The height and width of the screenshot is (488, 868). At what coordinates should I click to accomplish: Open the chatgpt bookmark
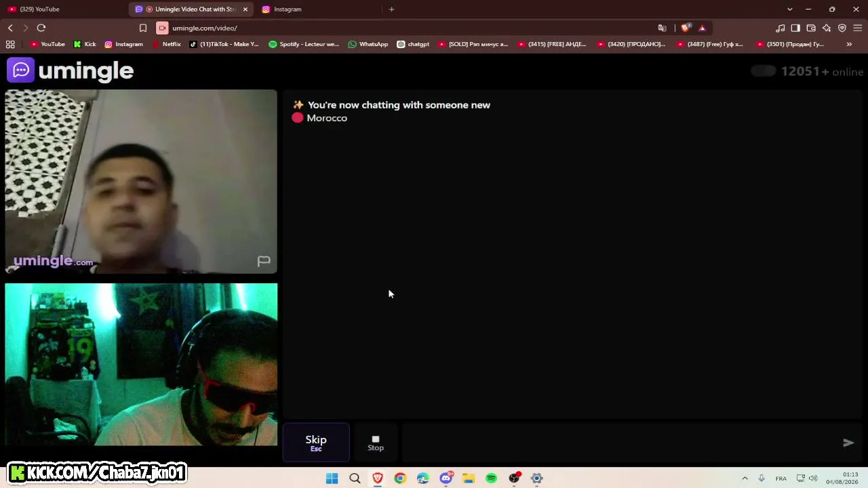[x=413, y=44]
